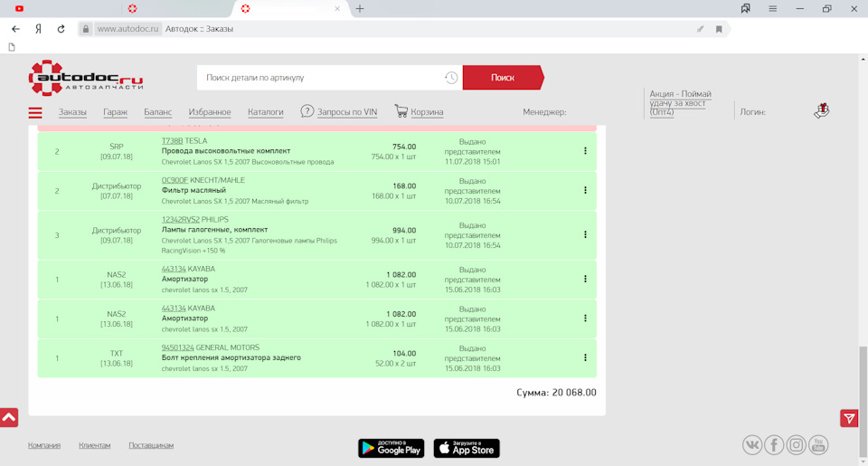Open the Заказы menu item
The height and width of the screenshot is (466, 868).
coord(72,112)
